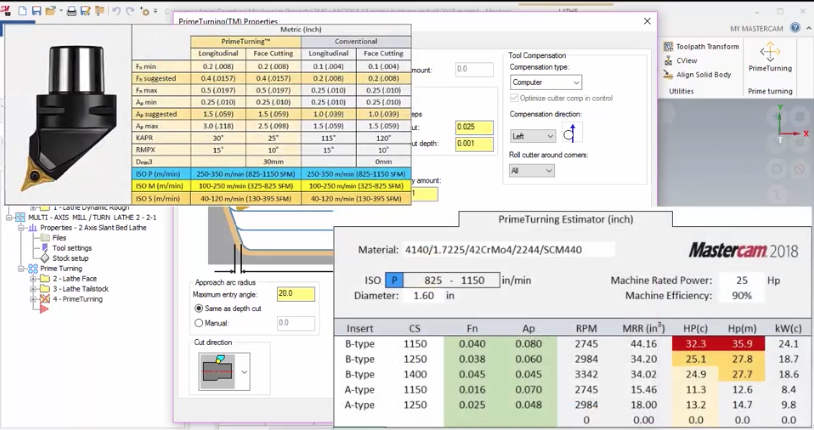Click the multi-axis machine group icon
The height and width of the screenshot is (430, 814).
point(20,217)
